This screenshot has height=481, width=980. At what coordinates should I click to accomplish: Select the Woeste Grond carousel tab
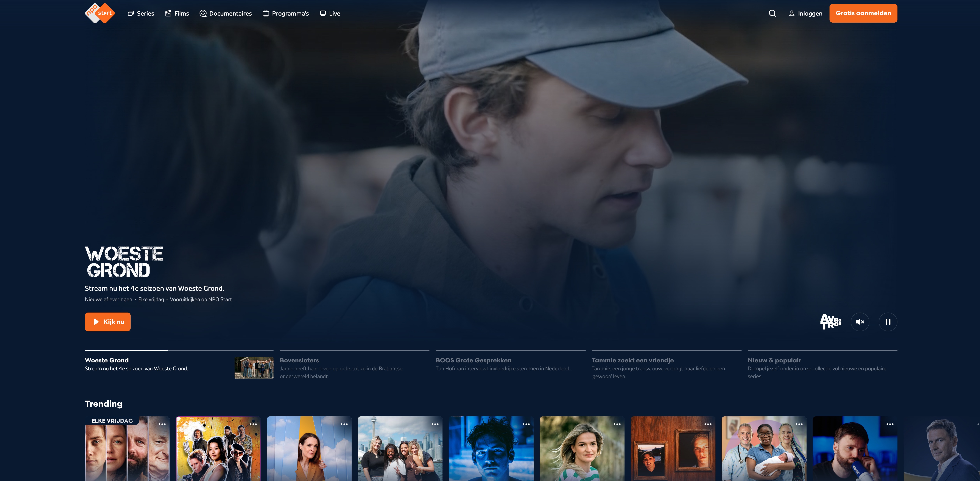point(179,365)
